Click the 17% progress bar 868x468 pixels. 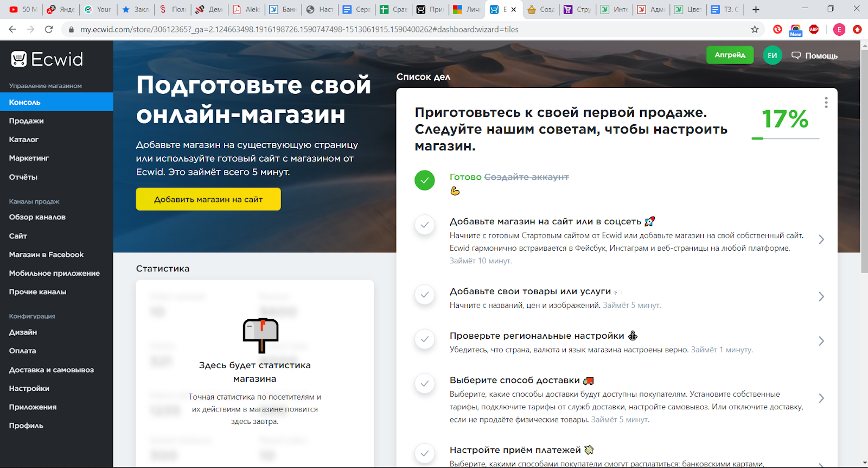pos(785,138)
